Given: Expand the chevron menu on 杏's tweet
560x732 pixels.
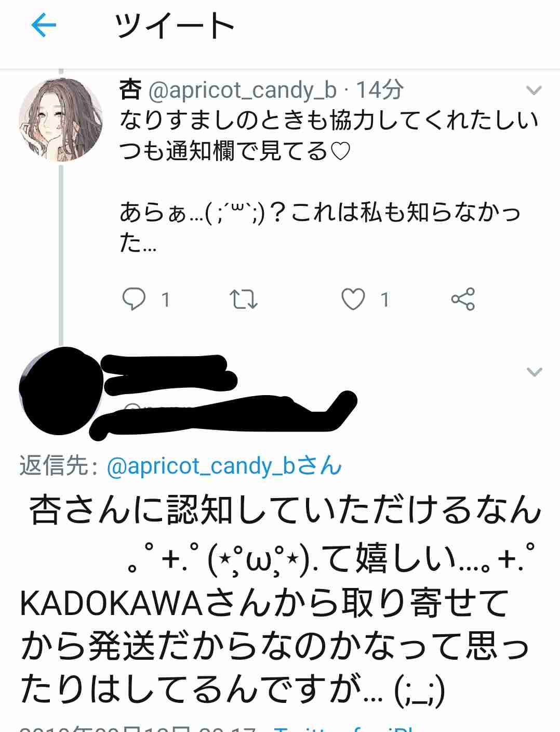Looking at the screenshot, I should [x=534, y=91].
